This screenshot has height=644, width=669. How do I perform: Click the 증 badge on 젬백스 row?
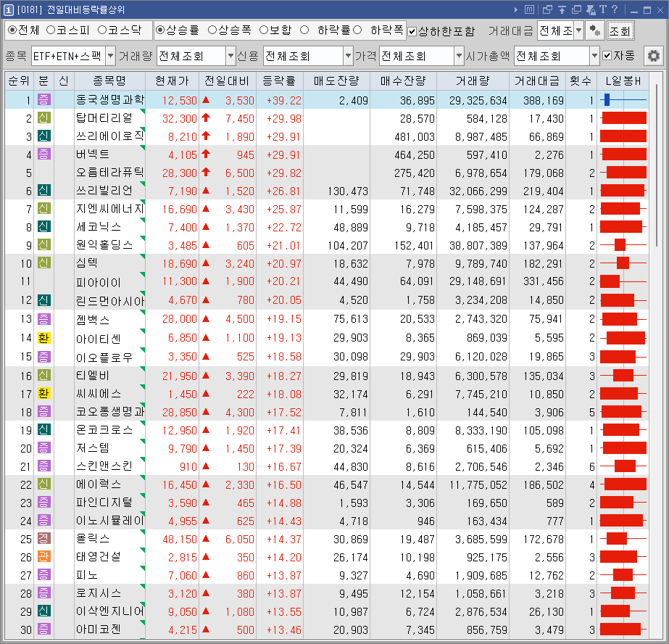pyautogui.click(x=44, y=319)
